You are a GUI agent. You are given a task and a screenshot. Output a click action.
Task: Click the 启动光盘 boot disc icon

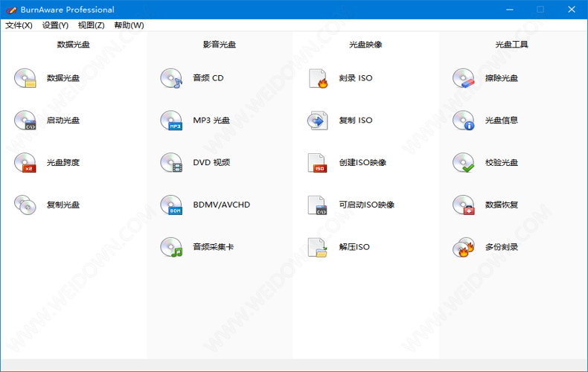(25, 121)
